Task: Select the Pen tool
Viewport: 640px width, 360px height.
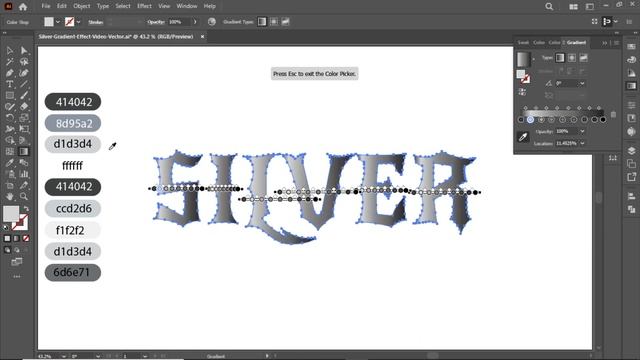Action: click(10, 73)
